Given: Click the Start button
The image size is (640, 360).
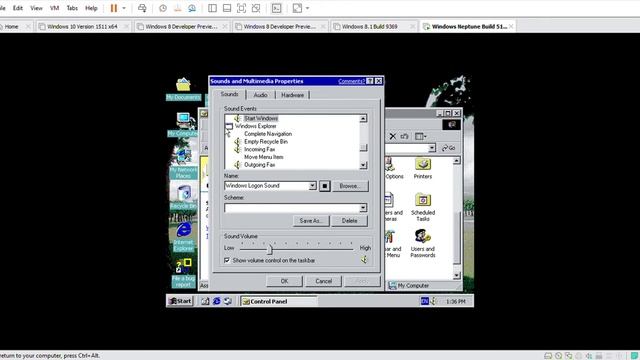Looking at the screenshot, I should pyautogui.click(x=180, y=301).
